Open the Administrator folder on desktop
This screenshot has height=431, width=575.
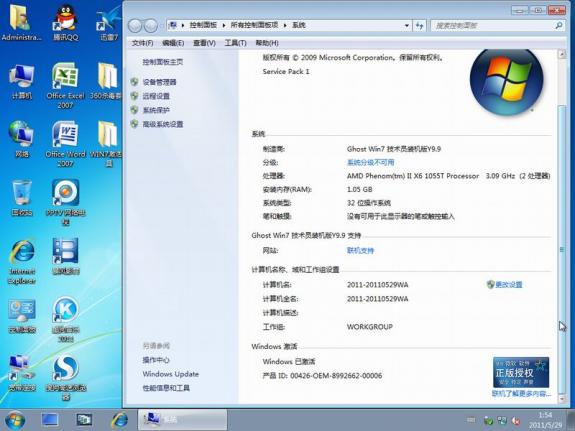[x=21, y=23]
